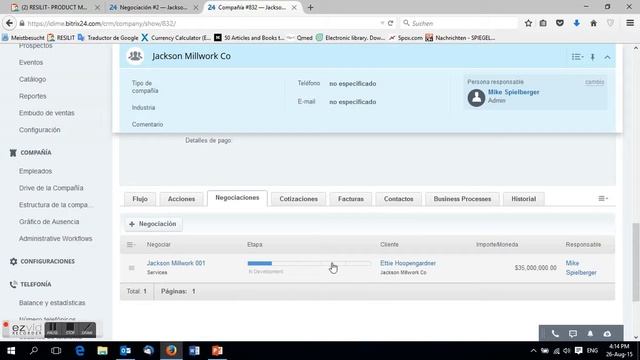The image size is (640, 360).
Task: Open Administrative Workflows in sidebar
Action: click(56, 238)
